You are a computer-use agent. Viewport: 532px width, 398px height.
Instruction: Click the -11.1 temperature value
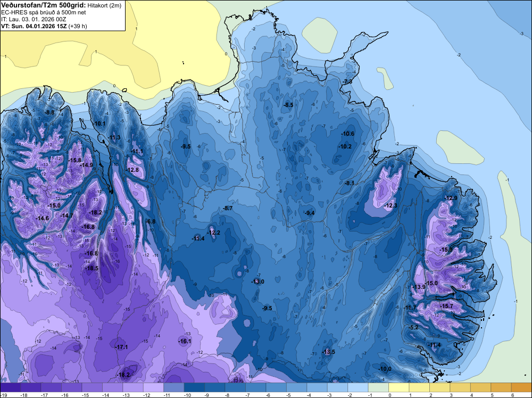pyautogui.click(x=137, y=151)
